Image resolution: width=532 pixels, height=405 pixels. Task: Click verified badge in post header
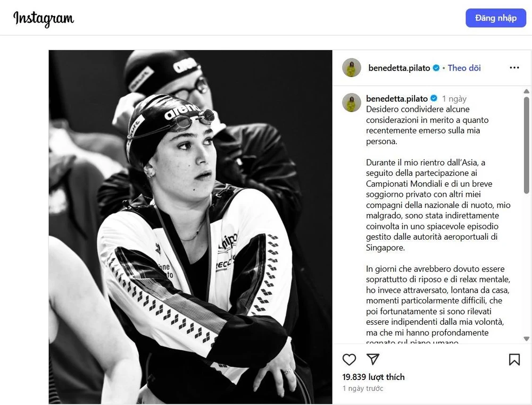coord(436,68)
